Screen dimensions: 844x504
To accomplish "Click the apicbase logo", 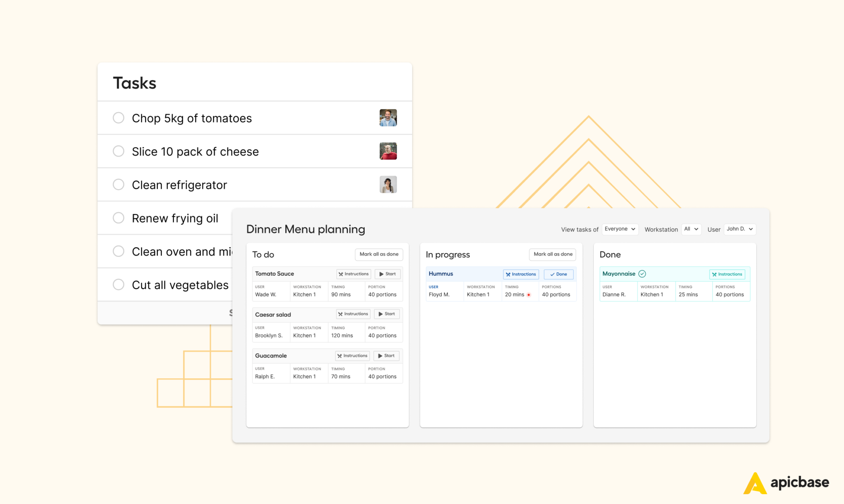I will coord(786,483).
